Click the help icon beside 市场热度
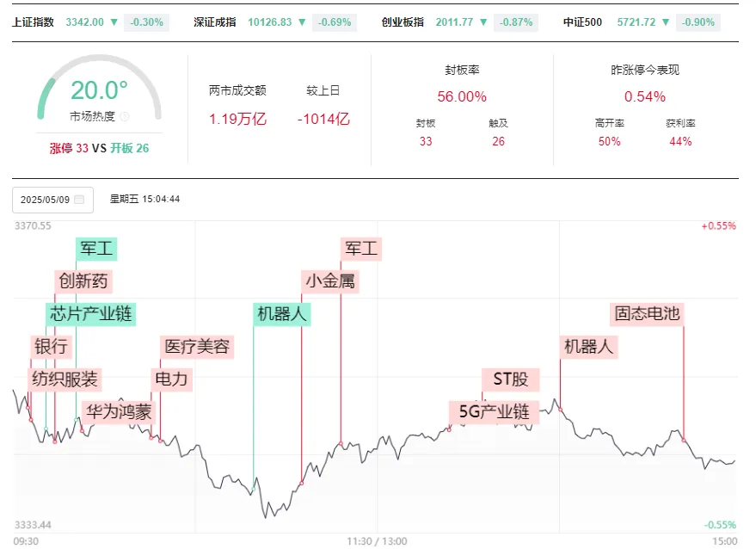756x549 pixels. (x=125, y=116)
